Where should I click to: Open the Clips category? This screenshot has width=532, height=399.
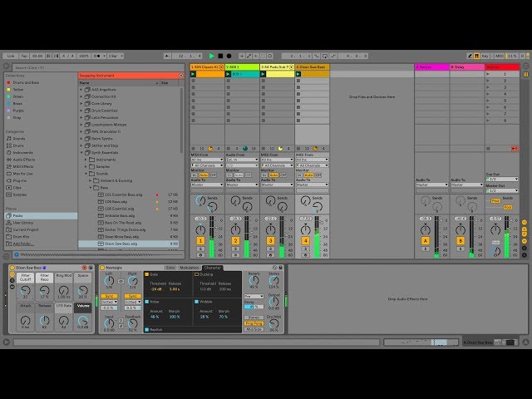pyautogui.click(x=17, y=188)
